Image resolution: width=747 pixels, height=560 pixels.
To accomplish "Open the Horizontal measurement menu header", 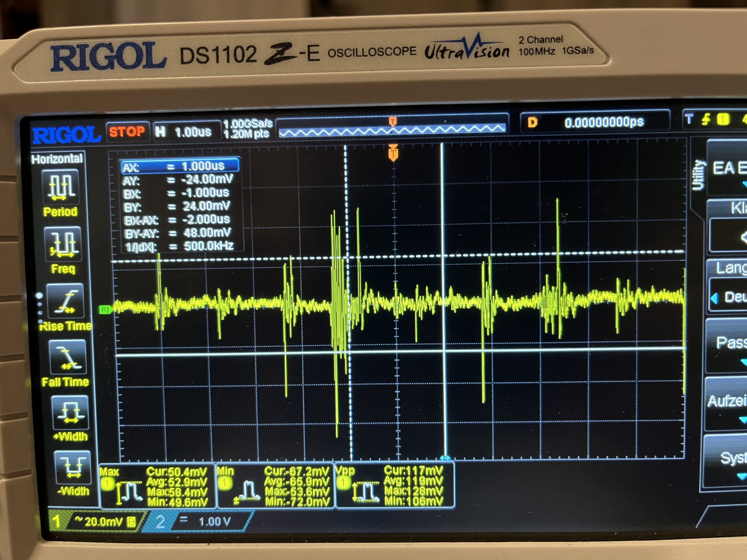I will tap(57, 159).
